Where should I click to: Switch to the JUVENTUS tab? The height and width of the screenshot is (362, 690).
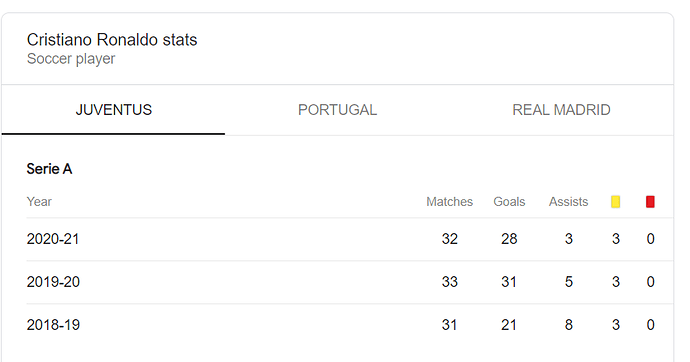114,110
